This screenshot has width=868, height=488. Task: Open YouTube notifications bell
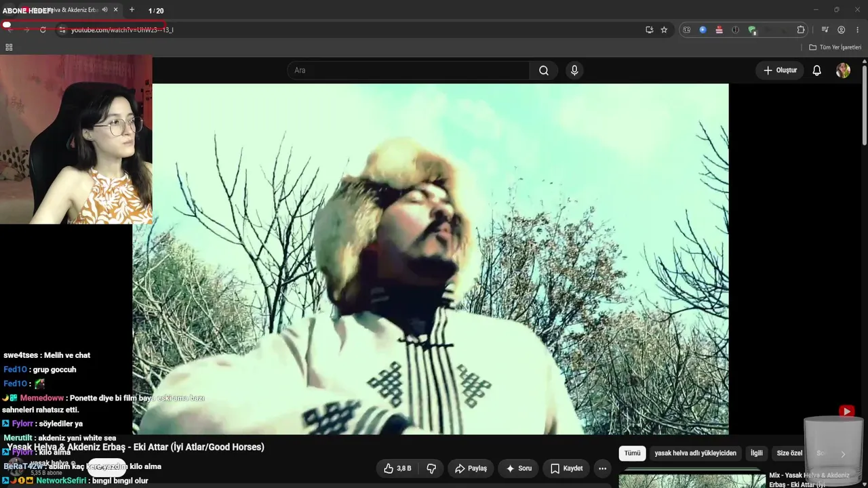click(x=817, y=70)
